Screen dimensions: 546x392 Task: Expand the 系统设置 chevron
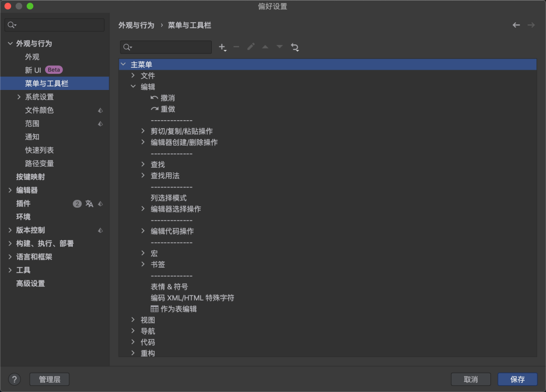click(19, 96)
